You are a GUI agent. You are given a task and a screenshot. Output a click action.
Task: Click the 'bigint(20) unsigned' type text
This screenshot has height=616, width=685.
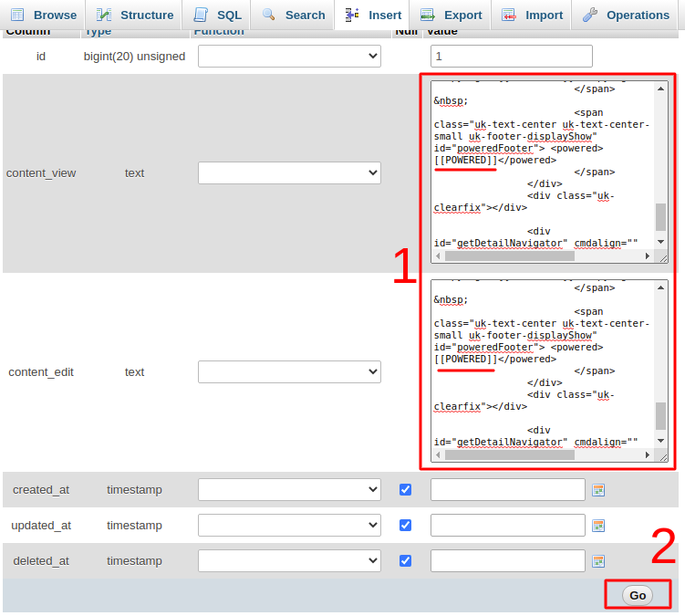coord(135,57)
